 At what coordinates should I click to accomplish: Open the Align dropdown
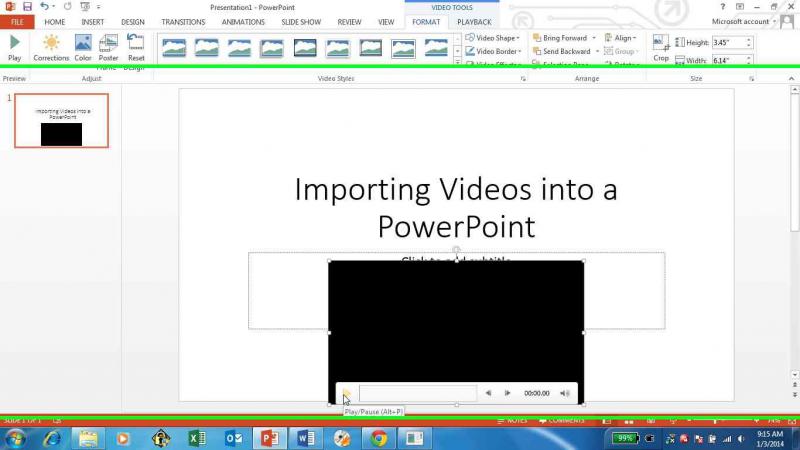620,38
